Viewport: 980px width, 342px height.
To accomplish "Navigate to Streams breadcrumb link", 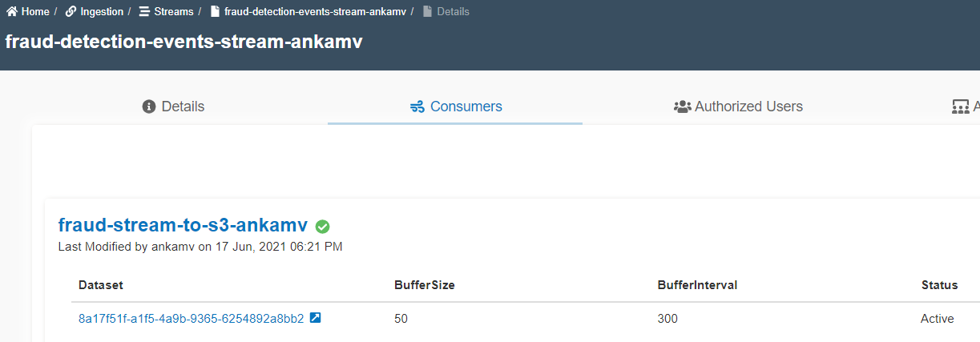I will [173, 12].
